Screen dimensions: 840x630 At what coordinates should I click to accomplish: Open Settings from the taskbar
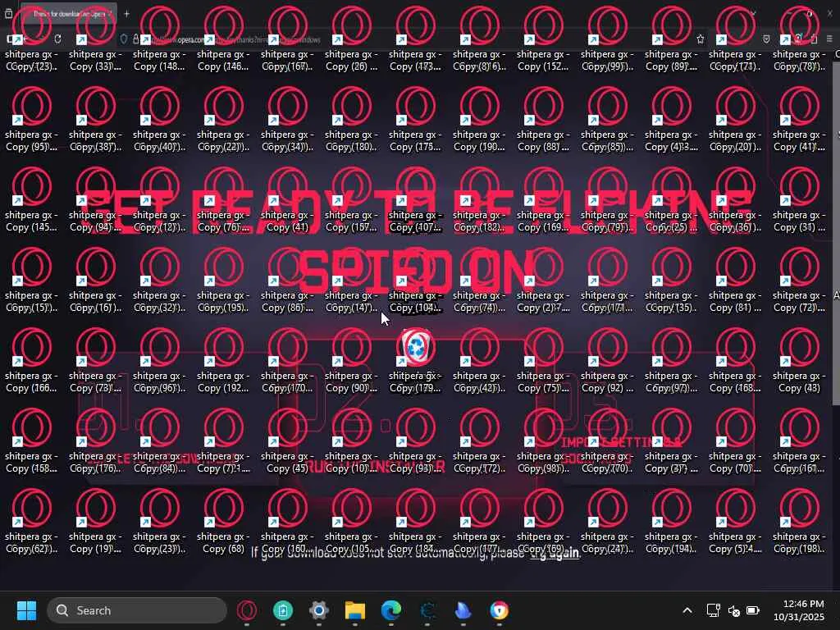click(319, 610)
